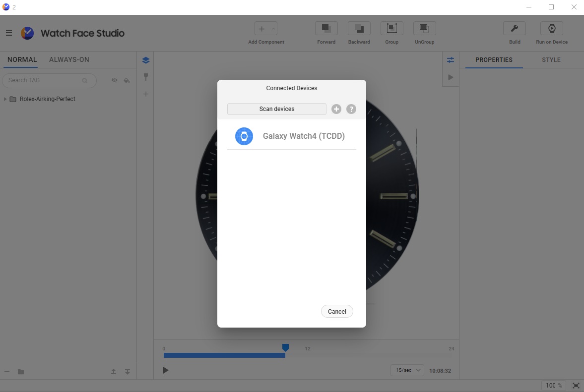Open the 1S/sec speed dropdown

pyautogui.click(x=407, y=370)
